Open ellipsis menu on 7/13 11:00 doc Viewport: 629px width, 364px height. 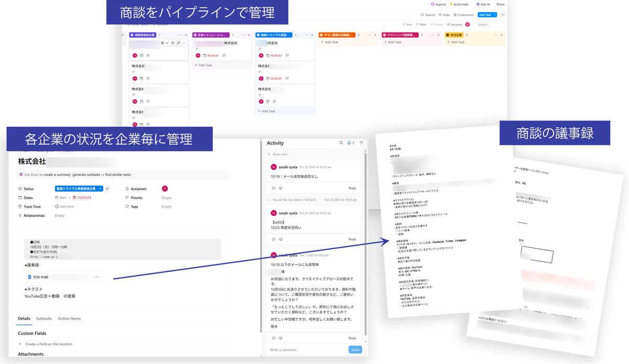coord(97,277)
